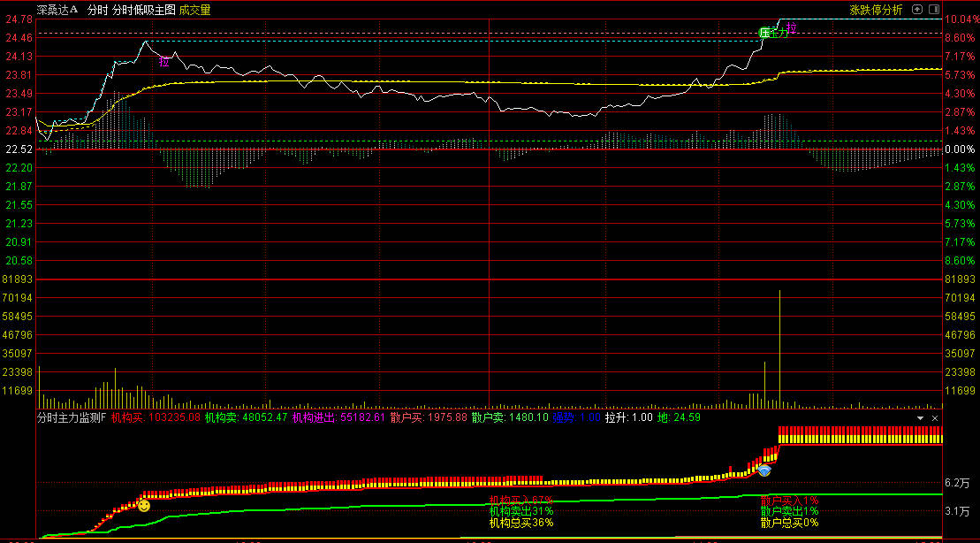Click the smiley face marker in the indicator panel
This screenshot has width=980, height=543.
point(144,505)
